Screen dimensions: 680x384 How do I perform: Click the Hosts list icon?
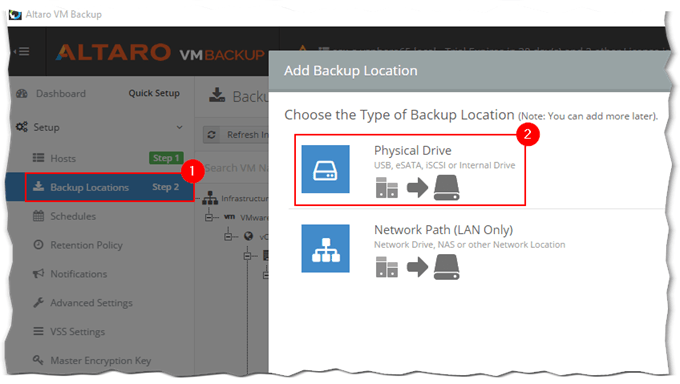click(x=39, y=158)
